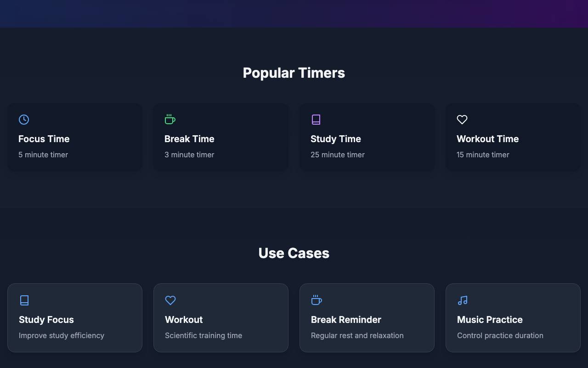588x368 pixels.
Task: Click the blue book icon above Study Focus
Action: (24, 300)
